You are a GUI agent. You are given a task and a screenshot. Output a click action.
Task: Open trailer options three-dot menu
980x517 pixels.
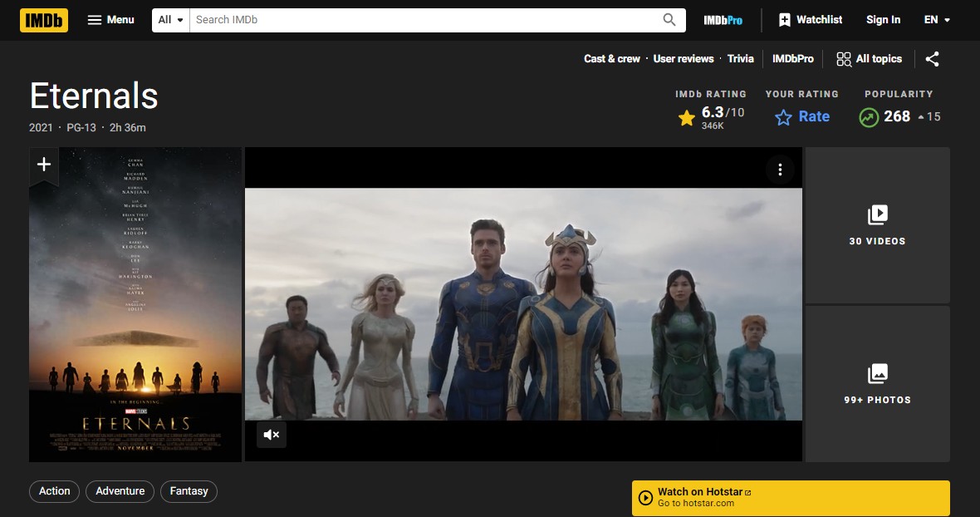coord(779,170)
